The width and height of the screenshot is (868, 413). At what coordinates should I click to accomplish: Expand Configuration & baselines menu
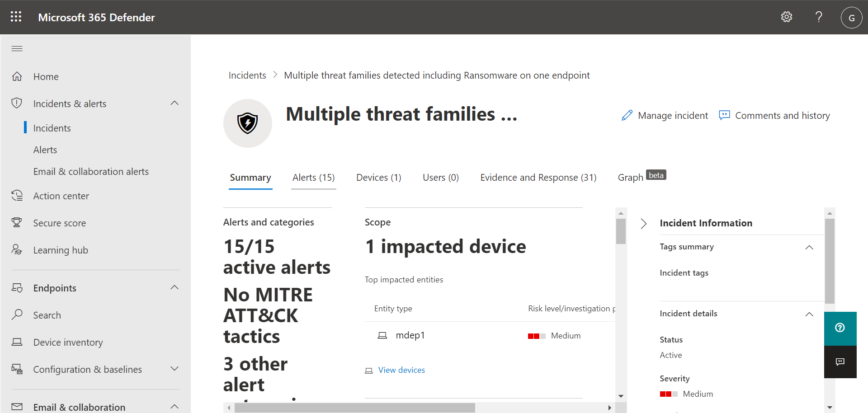point(175,369)
